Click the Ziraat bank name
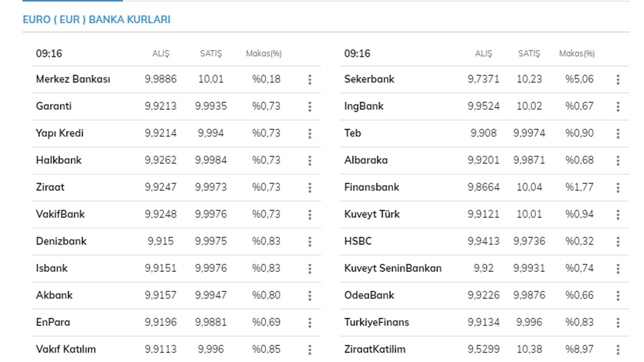Screen dimensions: 644x362 [50, 187]
